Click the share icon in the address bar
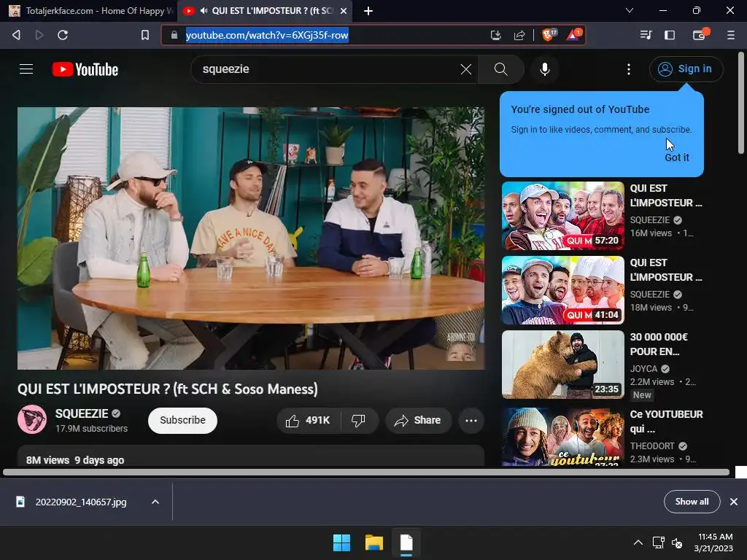Image resolution: width=747 pixels, height=560 pixels. click(519, 35)
